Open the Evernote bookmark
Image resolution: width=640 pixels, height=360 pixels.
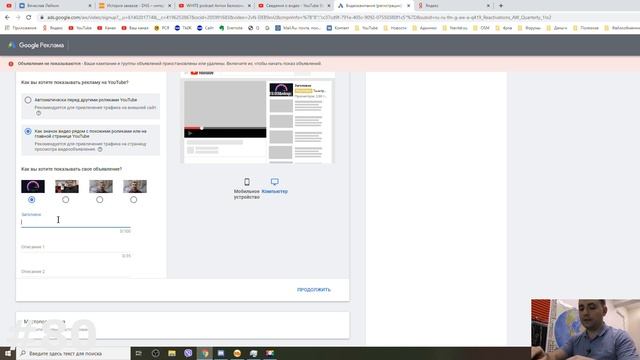(x=231, y=28)
